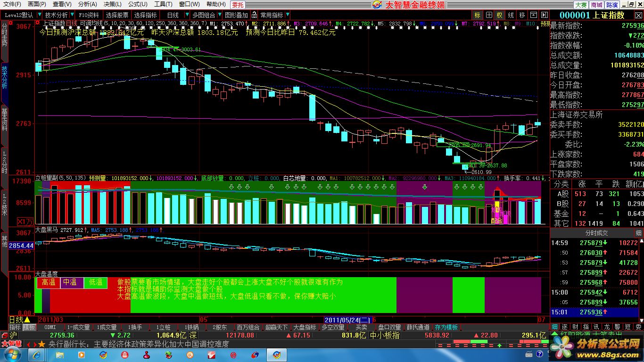644x362 pixels.
Task: Click the 选择指标 toolbar button
Action: tap(146, 15)
